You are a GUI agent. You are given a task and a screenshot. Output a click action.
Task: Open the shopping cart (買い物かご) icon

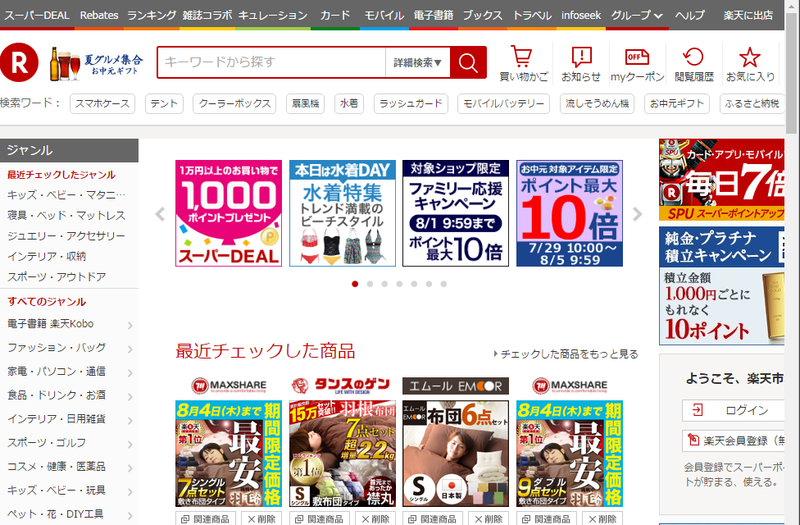(x=523, y=63)
